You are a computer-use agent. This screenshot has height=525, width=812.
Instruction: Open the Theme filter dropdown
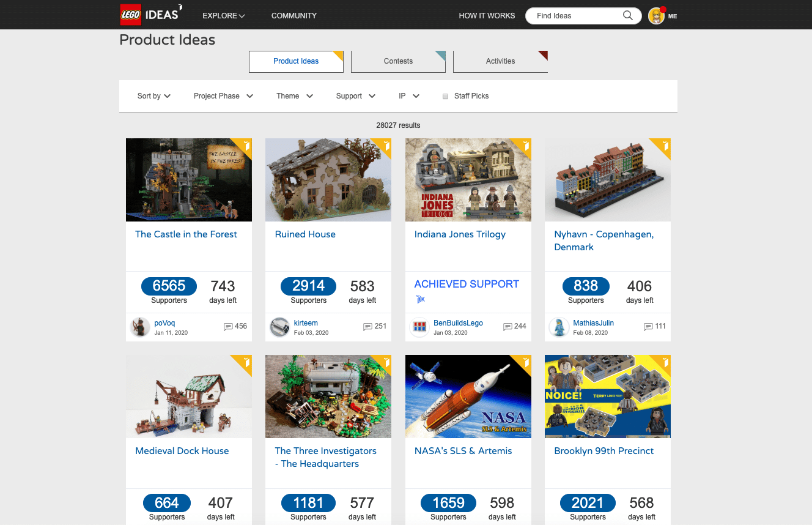(x=295, y=96)
